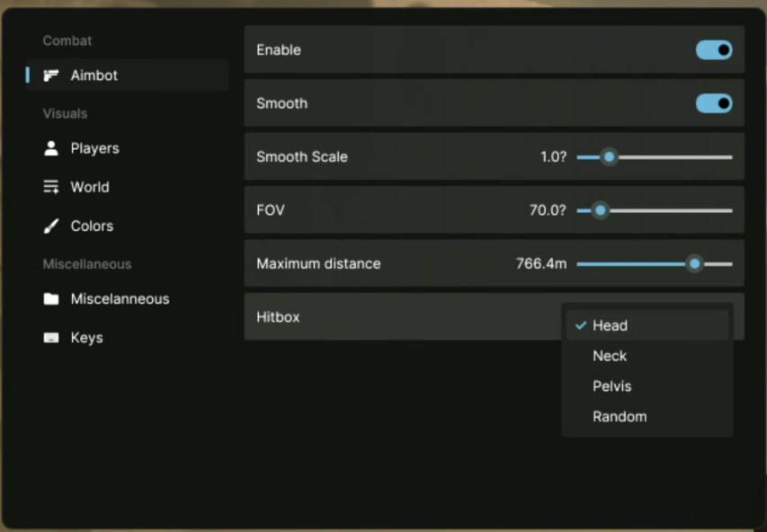Image resolution: width=767 pixels, height=532 pixels.
Task: Open World section via its list icon
Action: 51,187
